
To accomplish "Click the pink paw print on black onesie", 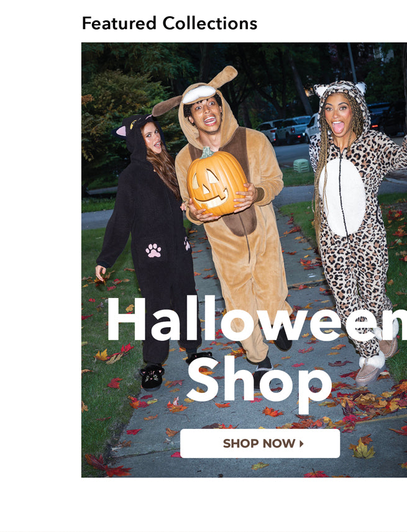I will click(x=153, y=250).
